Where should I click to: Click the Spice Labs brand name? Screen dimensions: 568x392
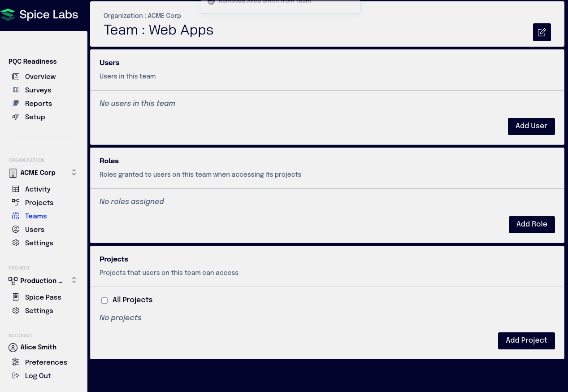[x=49, y=15]
